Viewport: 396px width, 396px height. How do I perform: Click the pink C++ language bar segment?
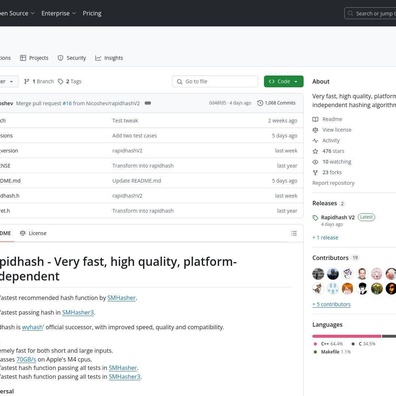point(347,336)
